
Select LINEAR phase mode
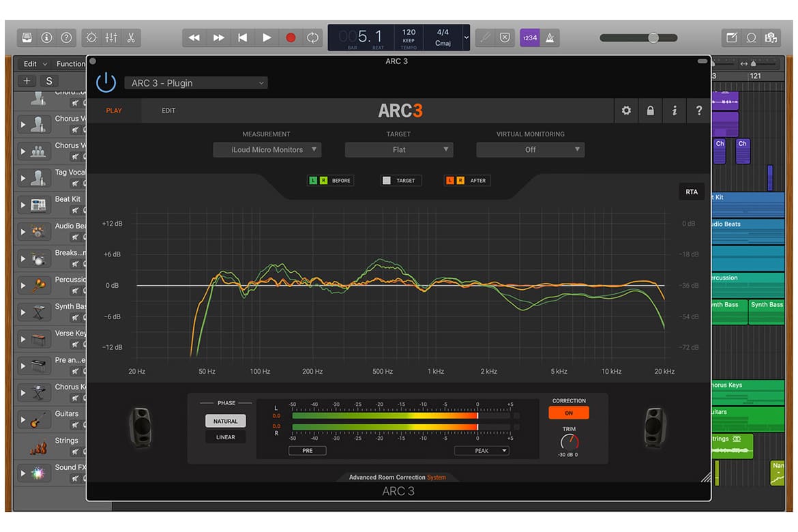(x=226, y=437)
